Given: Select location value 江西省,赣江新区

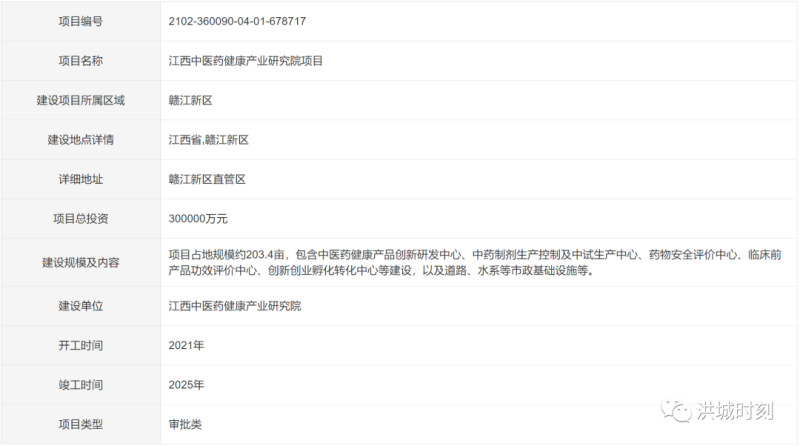Looking at the screenshot, I should coord(208,140).
